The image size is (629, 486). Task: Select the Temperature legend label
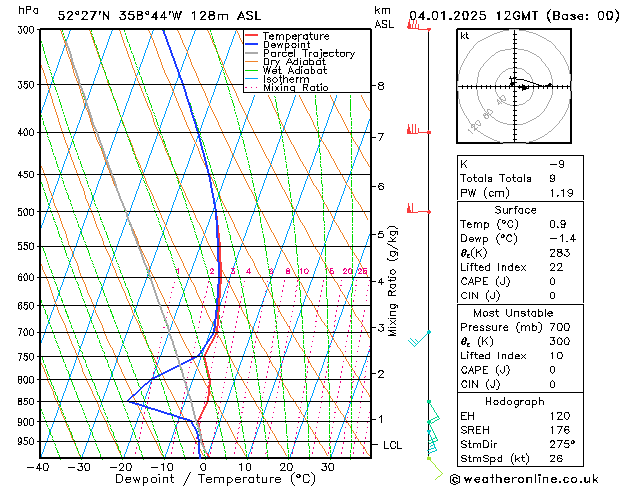pos(296,36)
